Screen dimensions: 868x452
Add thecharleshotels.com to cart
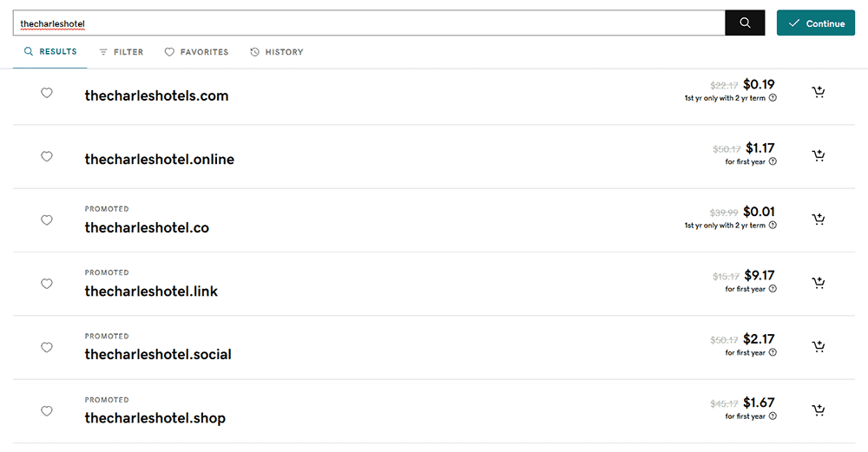click(x=818, y=92)
